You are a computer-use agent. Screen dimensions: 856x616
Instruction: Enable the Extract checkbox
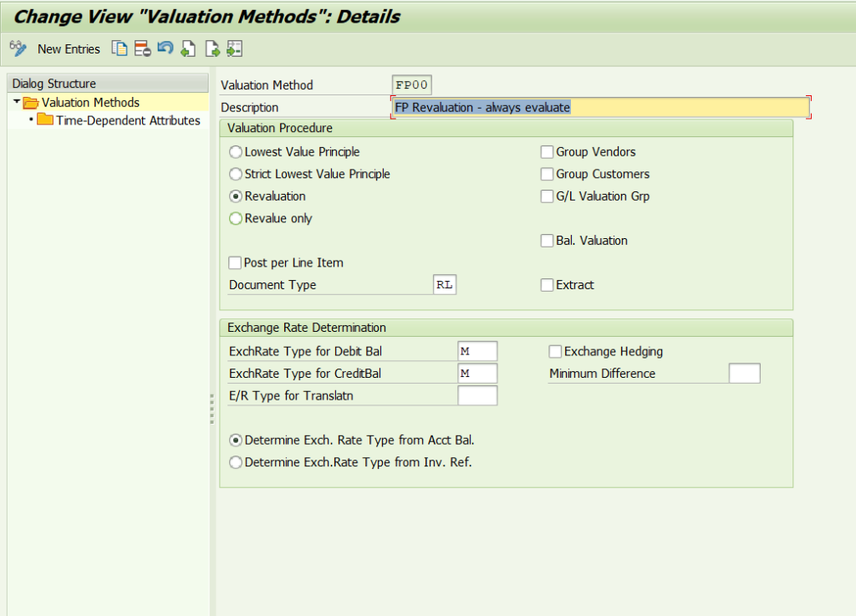coord(548,285)
